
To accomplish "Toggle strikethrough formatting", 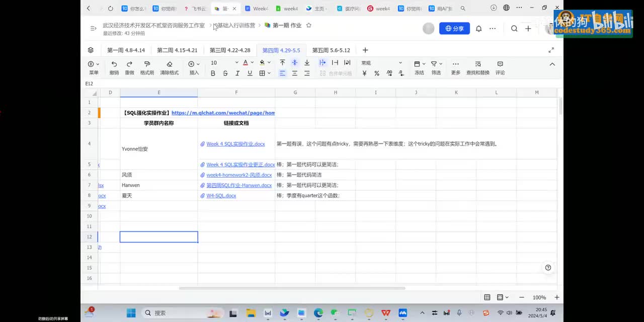I will coord(225,73).
